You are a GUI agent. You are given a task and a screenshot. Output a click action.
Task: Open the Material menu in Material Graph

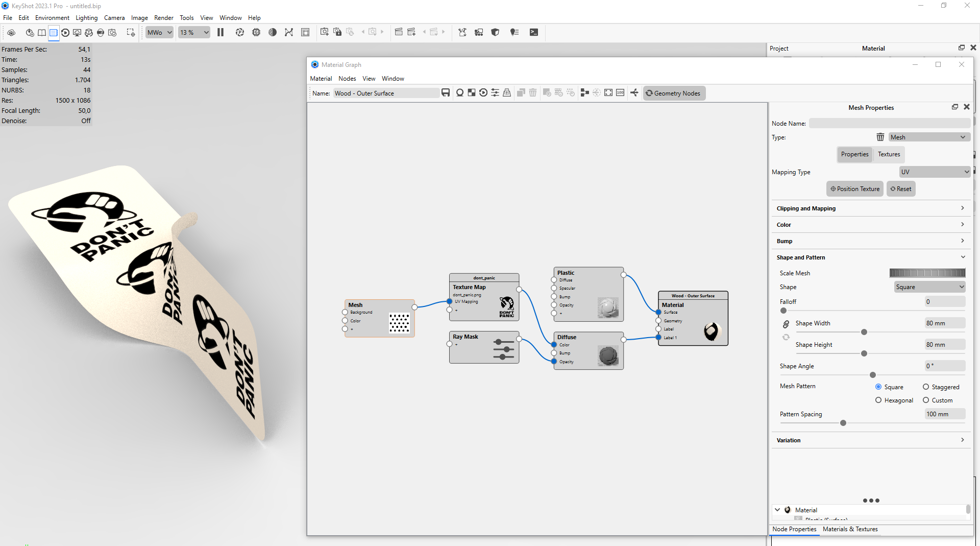point(321,78)
